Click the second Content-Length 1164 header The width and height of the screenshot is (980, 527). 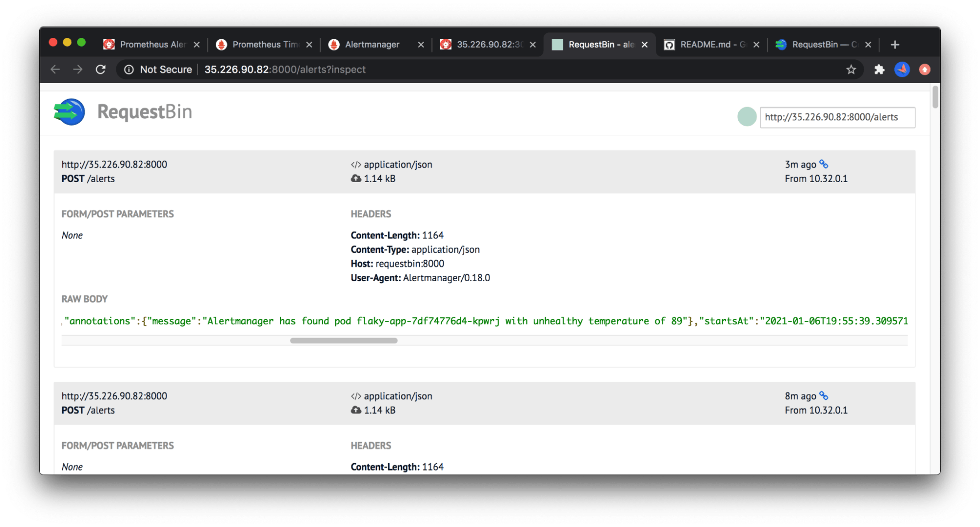tap(397, 467)
